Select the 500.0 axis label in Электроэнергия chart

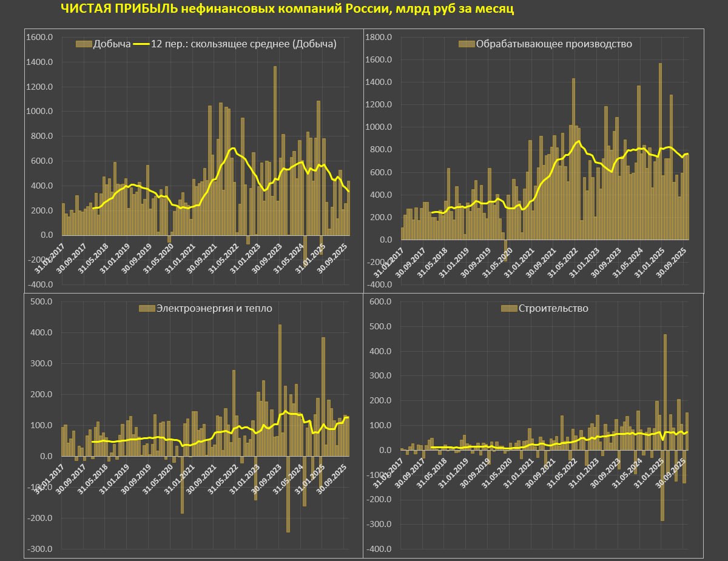click(x=42, y=302)
